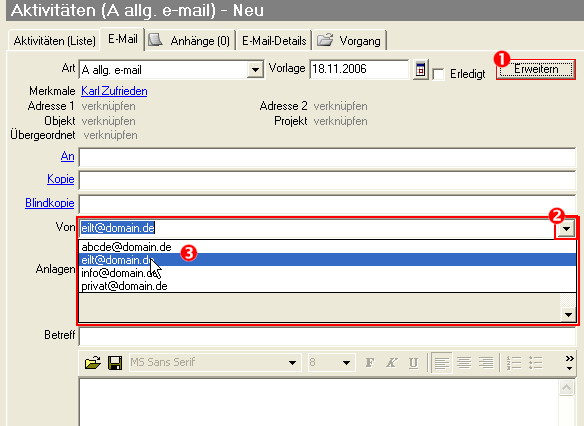The image size is (584, 426).
Task: Expand the MS Sans Serif font dropdown
Action: click(292, 362)
